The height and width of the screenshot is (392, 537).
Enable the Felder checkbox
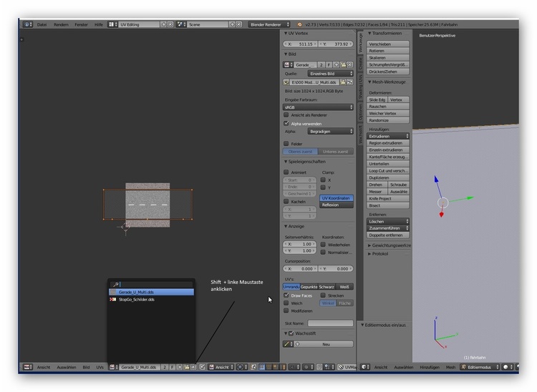click(x=286, y=144)
